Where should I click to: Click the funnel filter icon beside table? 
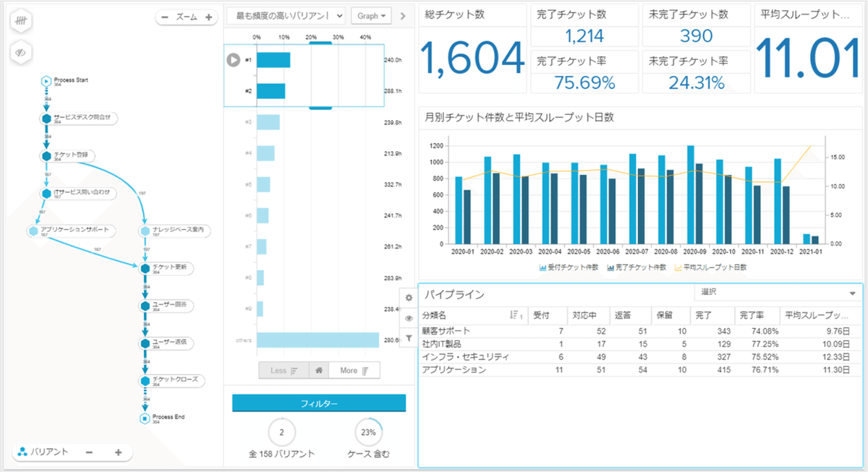[409, 338]
